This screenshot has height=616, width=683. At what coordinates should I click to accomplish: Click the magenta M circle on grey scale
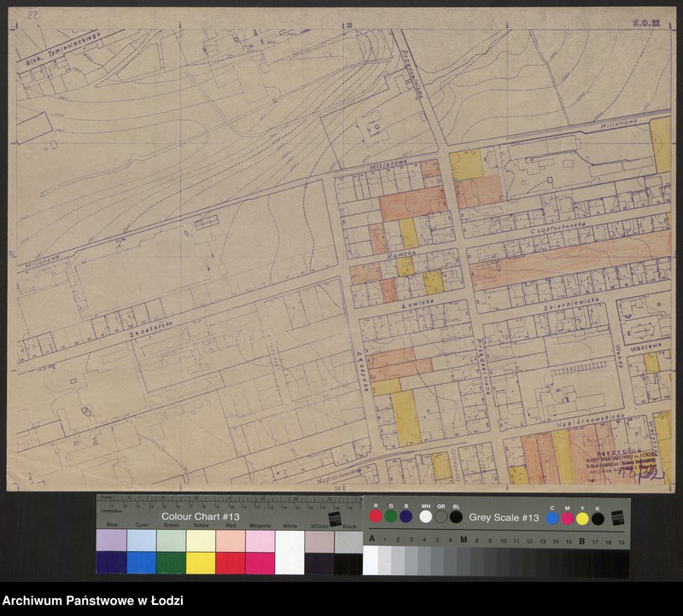point(567,517)
